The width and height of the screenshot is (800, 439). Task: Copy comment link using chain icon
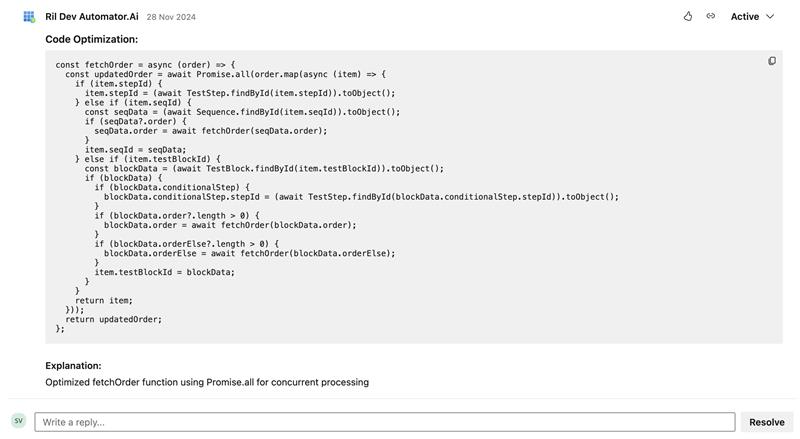coord(711,16)
